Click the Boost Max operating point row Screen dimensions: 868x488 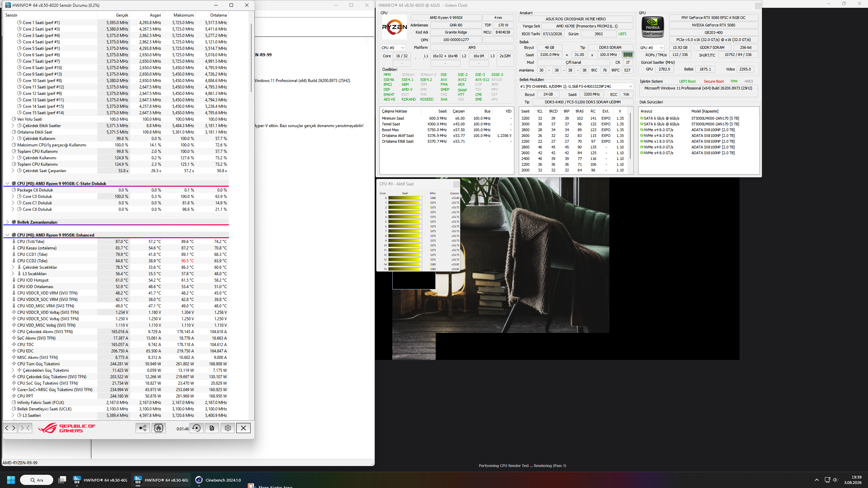(x=447, y=130)
